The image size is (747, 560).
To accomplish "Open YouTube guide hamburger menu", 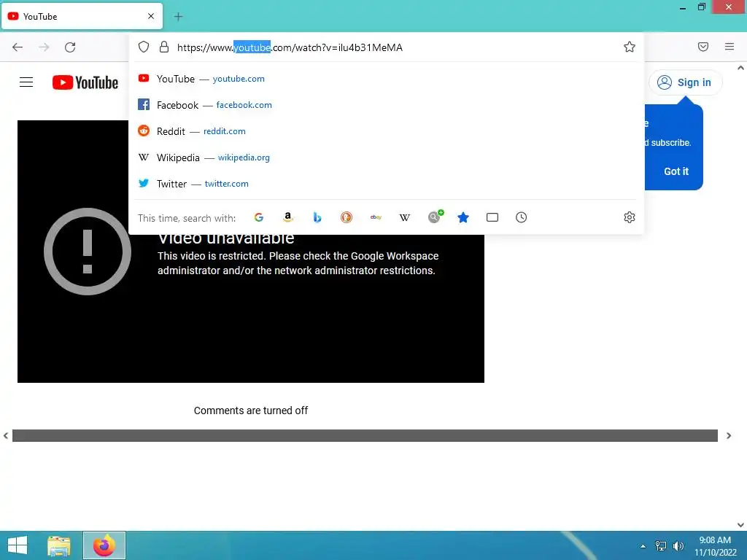I will pos(26,82).
